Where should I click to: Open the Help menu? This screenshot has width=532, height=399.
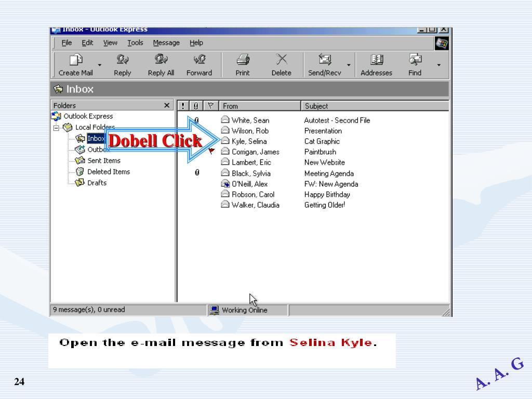[x=196, y=43]
